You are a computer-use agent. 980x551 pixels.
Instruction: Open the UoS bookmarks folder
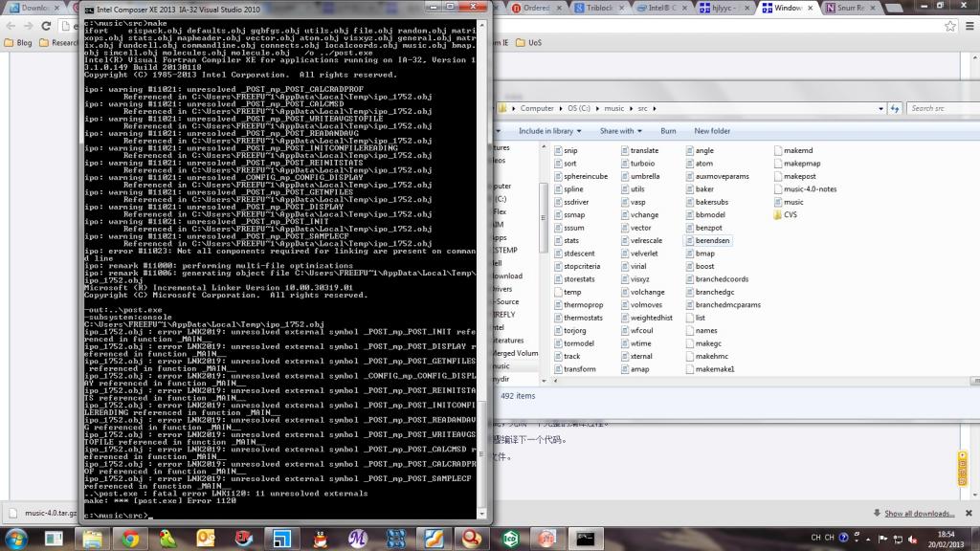[528, 42]
